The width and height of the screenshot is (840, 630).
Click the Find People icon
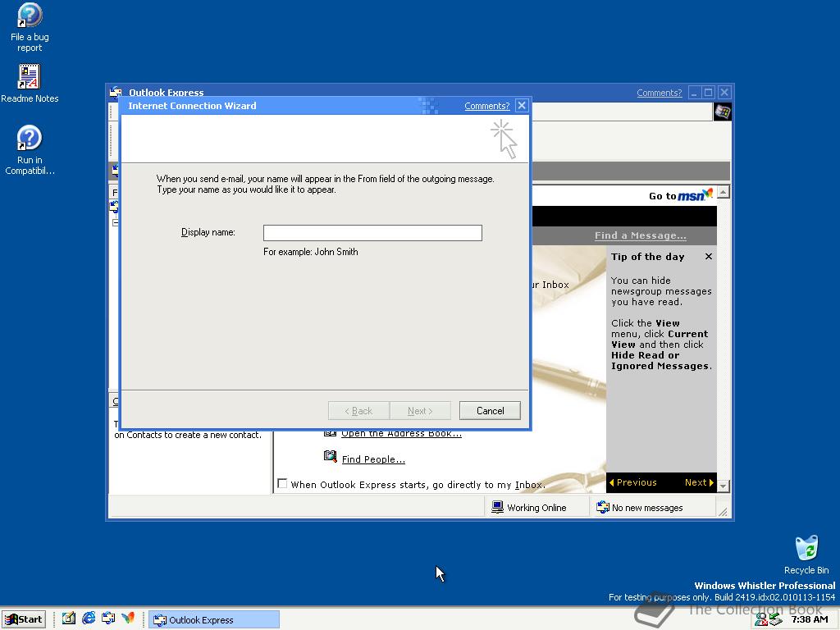pos(330,456)
